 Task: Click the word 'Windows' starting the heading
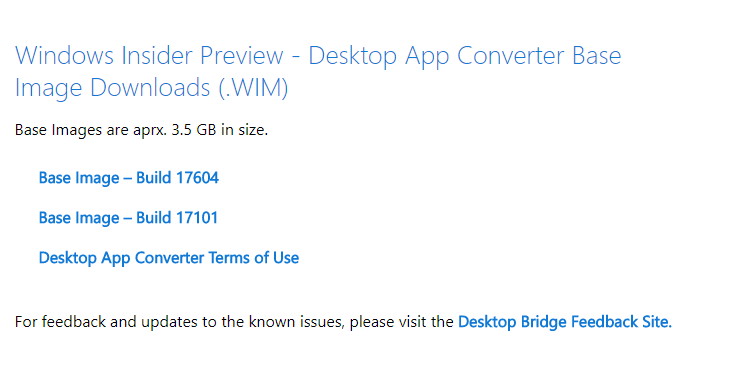tap(64, 56)
